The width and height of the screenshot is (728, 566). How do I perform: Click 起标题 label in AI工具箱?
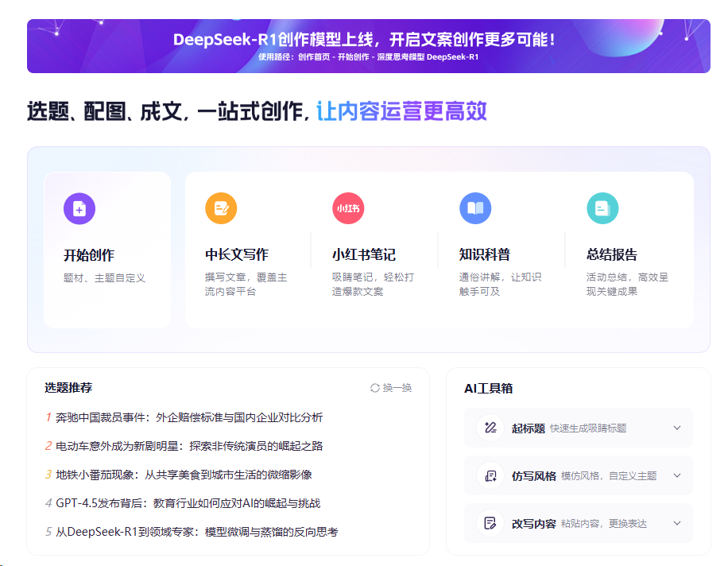[529, 428]
